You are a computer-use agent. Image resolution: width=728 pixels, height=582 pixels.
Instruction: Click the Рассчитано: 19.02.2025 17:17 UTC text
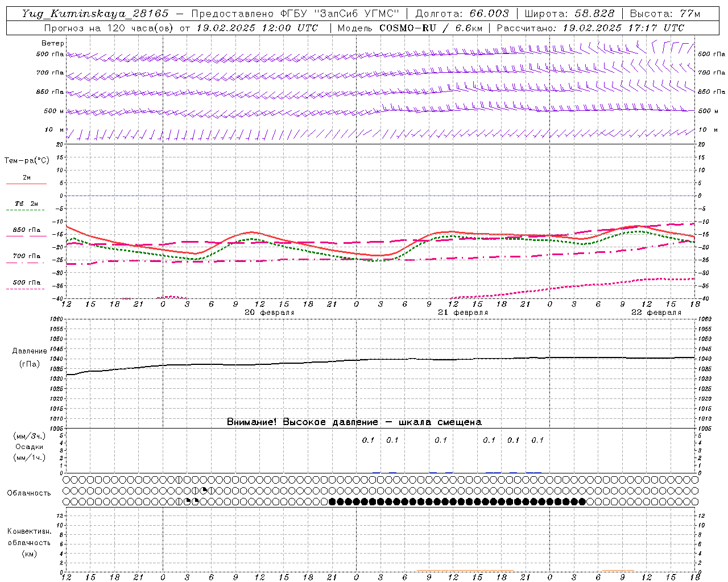click(x=590, y=28)
